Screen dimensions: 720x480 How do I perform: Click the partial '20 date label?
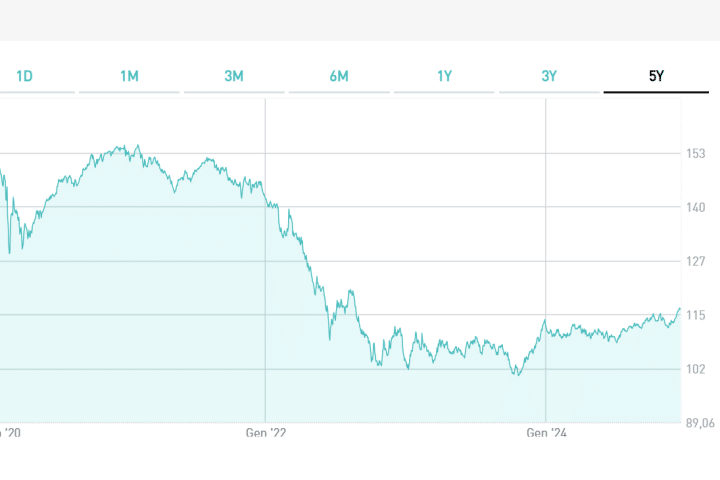tap(10, 433)
